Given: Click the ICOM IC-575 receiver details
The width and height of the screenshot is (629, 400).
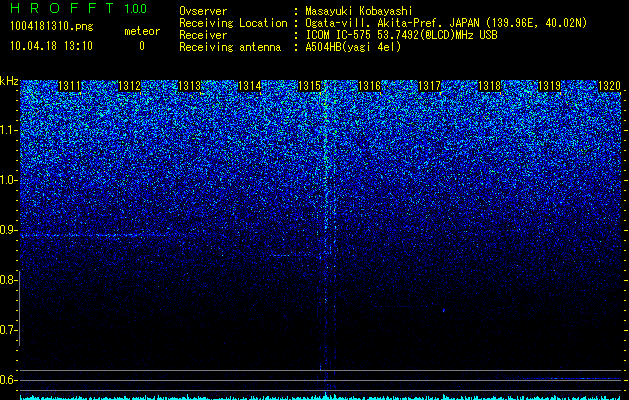Looking at the screenshot, I should coord(401,35).
